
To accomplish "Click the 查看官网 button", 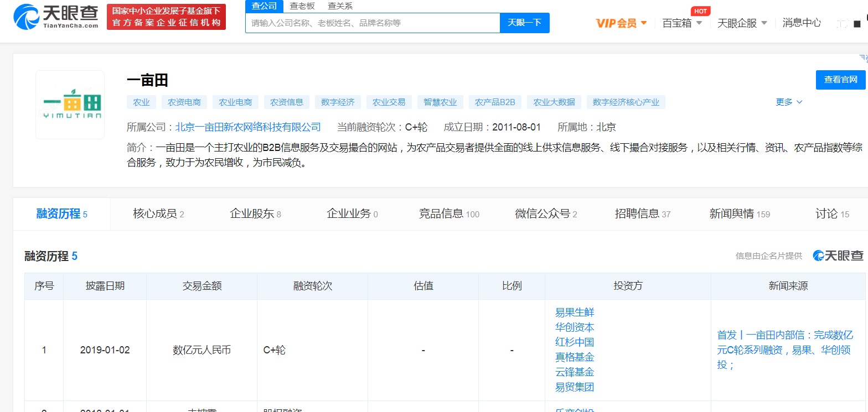I will [841, 80].
